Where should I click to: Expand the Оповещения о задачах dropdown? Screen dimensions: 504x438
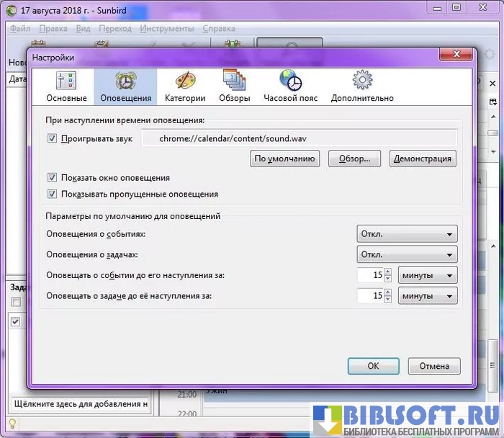tap(407, 254)
